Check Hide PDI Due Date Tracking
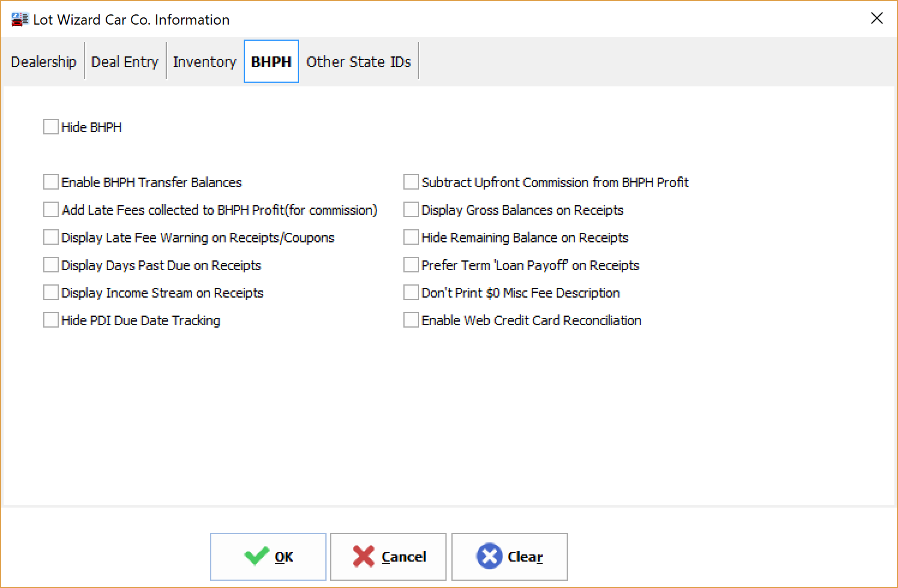The width and height of the screenshot is (898, 588). click(51, 320)
